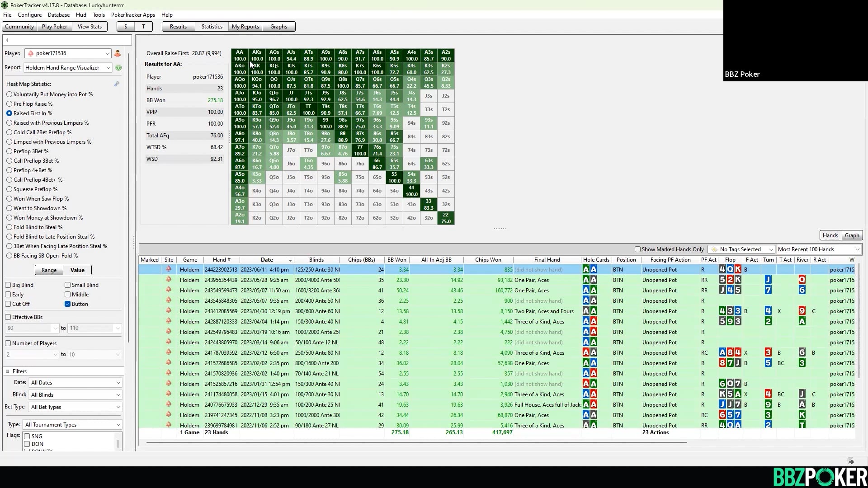
Task: Click the site icon in the first hand row
Action: (169, 269)
